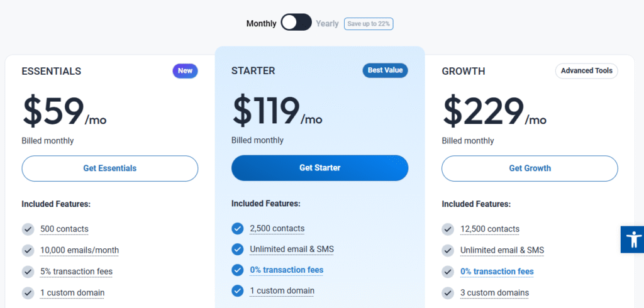Click checkmark icon beside 500 contacts
The width and height of the screenshot is (644, 308).
click(x=28, y=229)
